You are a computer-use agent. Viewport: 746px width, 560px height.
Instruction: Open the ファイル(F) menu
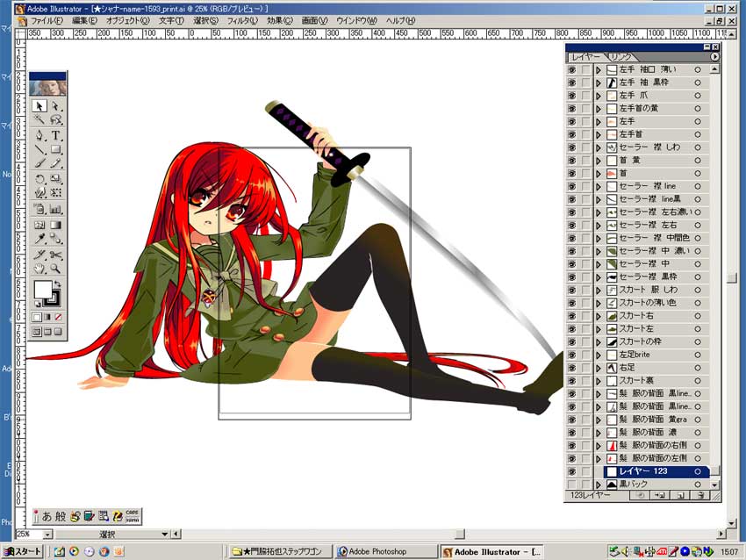47,21
